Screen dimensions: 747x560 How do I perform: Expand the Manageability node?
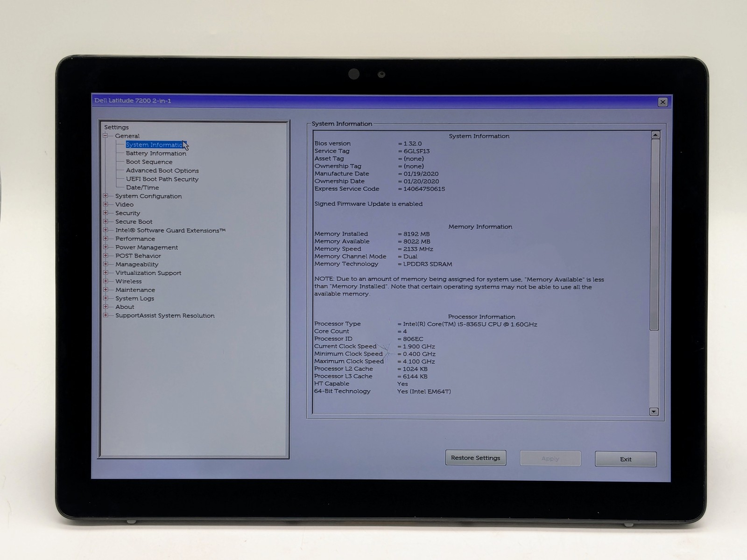[x=106, y=264]
